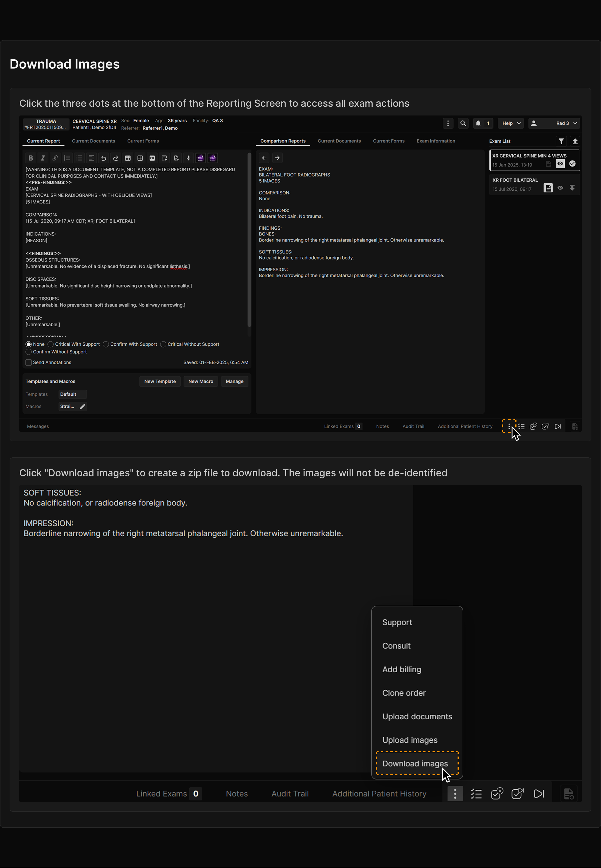Viewport: 601px width, 868px height.
Task: Click the add document page icon
Action: click(x=176, y=158)
